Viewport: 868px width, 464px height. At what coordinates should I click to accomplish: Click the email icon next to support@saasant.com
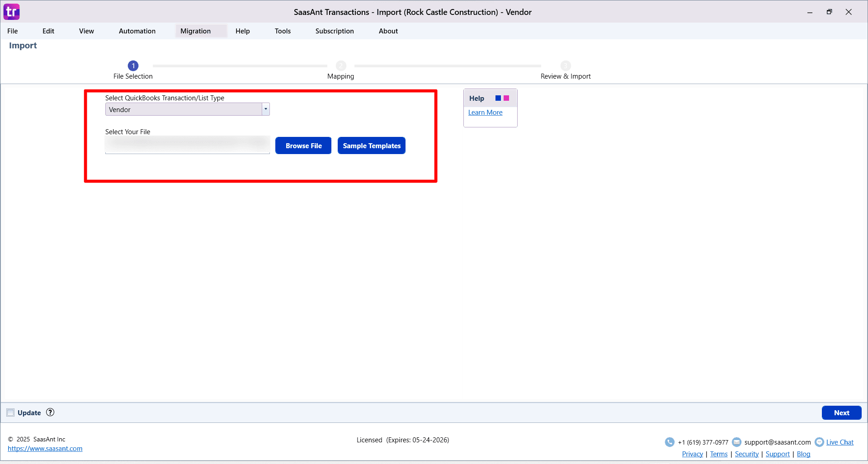[x=736, y=442]
